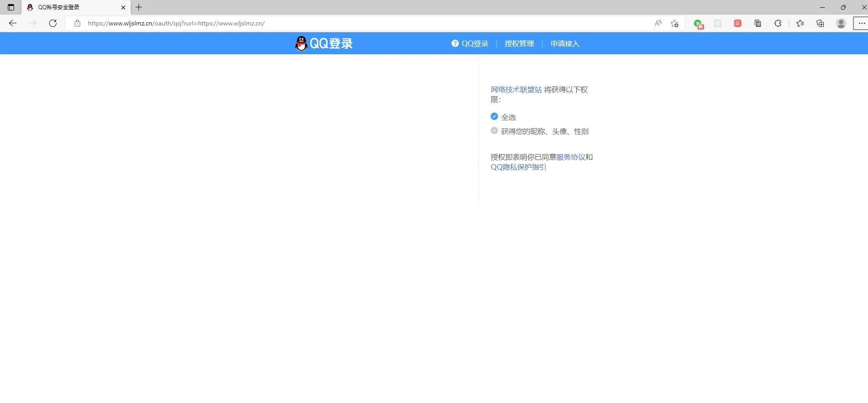Open the red square extension icon
Screen dimensions: 868x403
(738, 23)
